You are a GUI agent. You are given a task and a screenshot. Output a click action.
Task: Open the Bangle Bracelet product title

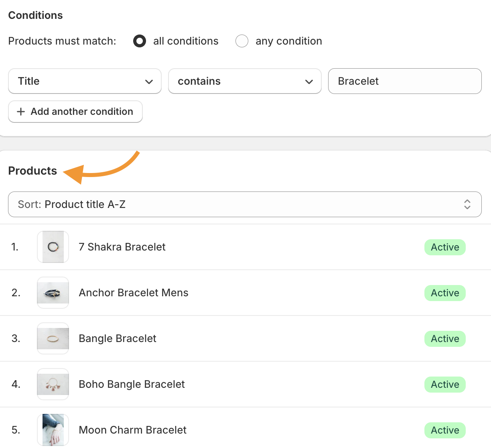tap(118, 338)
